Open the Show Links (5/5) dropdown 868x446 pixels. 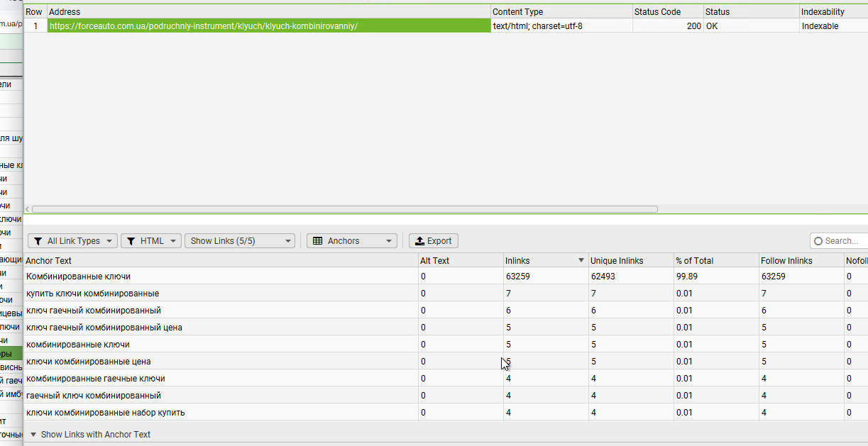(x=240, y=241)
